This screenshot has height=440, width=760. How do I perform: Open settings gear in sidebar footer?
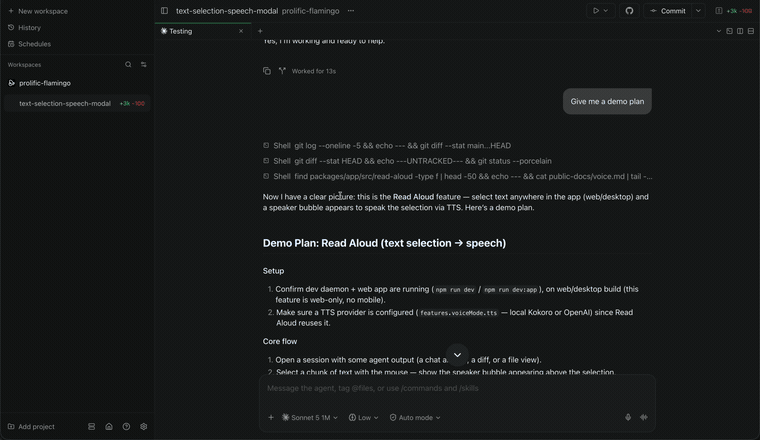pyautogui.click(x=143, y=426)
